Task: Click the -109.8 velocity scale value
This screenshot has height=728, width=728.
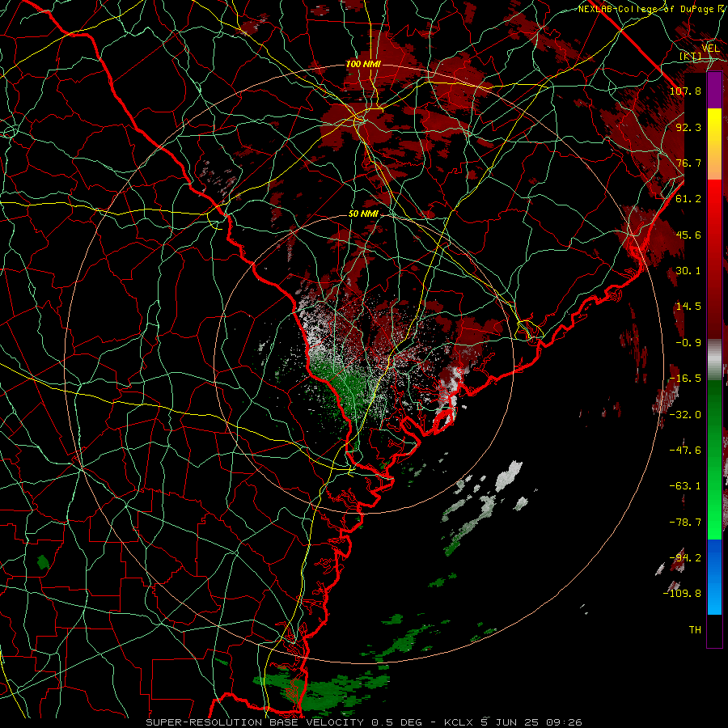Action: point(682,594)
